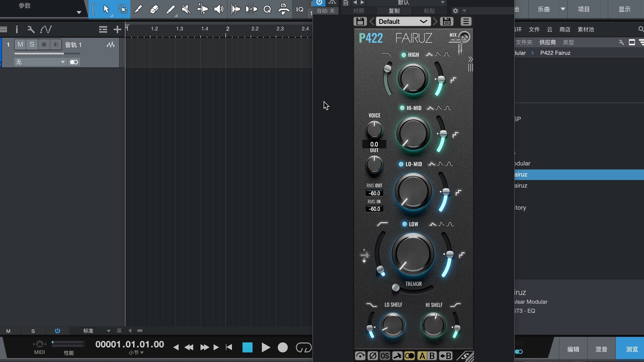Open the plugin hamburger menu

[466, 21]
